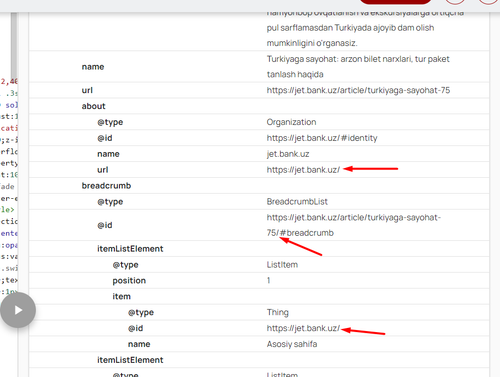Select the 'Thing' type value
Viewport: 500px width, 377px height.
[277, 312]
